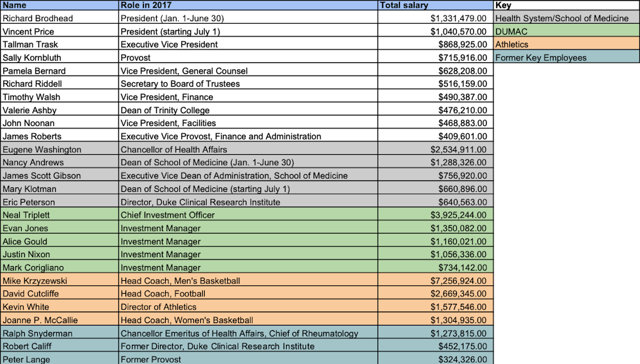Select Mike Krzyzewski's salary of $7,256,924.00
This screenshot has height=364, width=640.
coord(435,281)
